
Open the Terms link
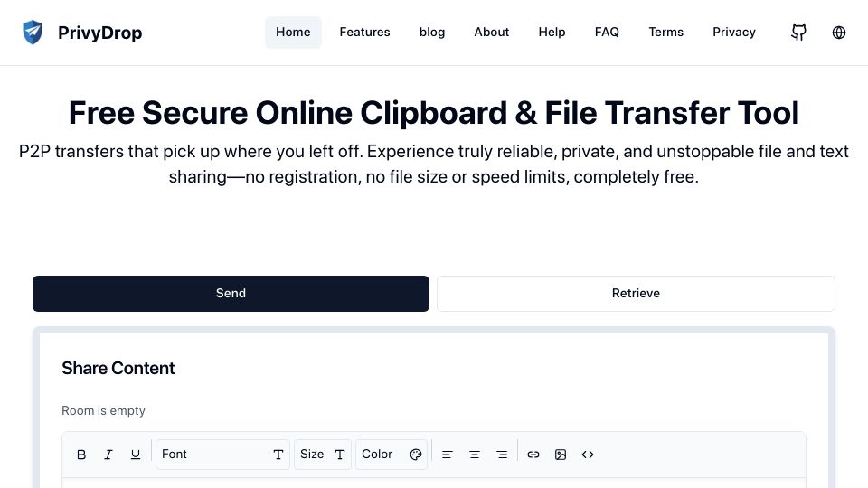[x=666, y=33]
